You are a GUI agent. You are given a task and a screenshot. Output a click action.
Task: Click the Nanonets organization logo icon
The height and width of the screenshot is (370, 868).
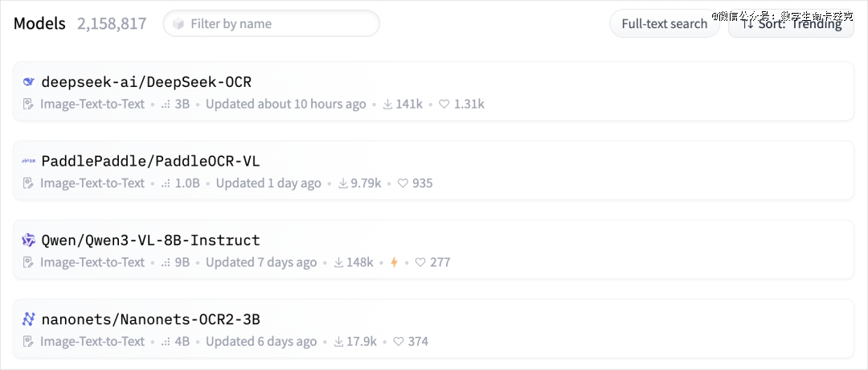pyautogui.click(x=29, y=319)
